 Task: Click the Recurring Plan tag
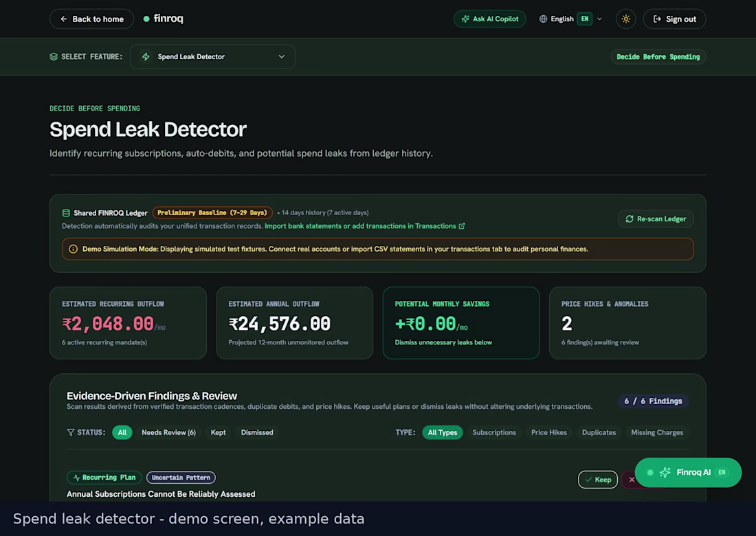tap(104, 478)
